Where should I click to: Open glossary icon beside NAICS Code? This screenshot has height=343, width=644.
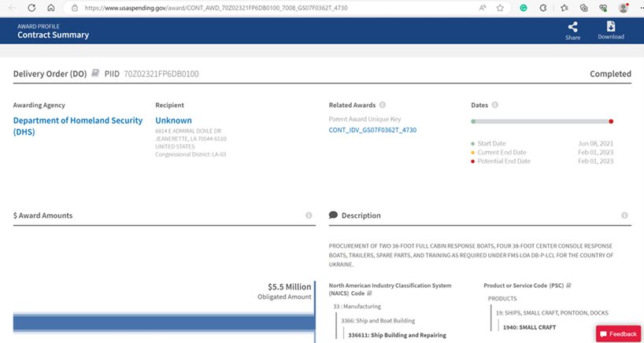coord(369,293)
